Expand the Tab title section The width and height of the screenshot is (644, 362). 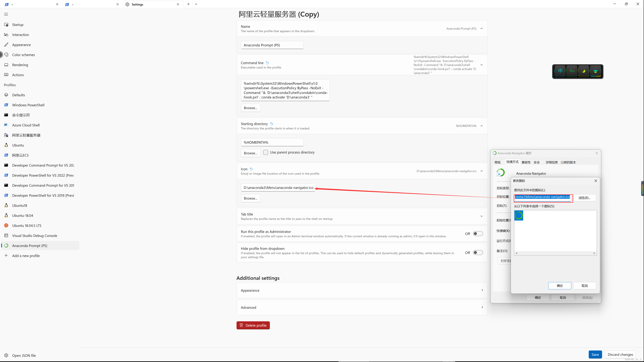pos(482,216)
